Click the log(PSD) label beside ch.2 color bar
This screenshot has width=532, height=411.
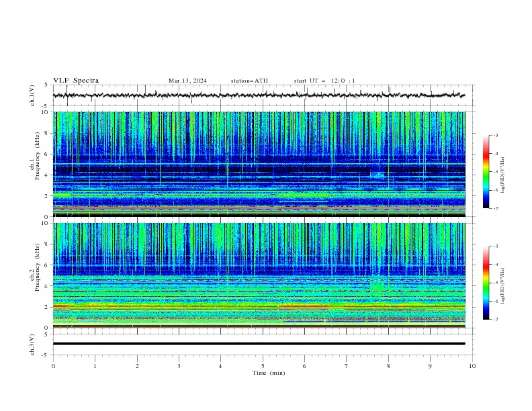503,286
